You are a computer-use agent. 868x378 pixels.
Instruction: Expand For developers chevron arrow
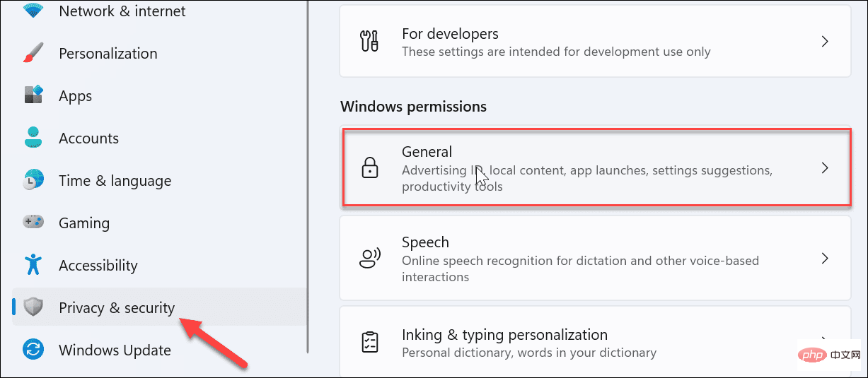(825, 42)
